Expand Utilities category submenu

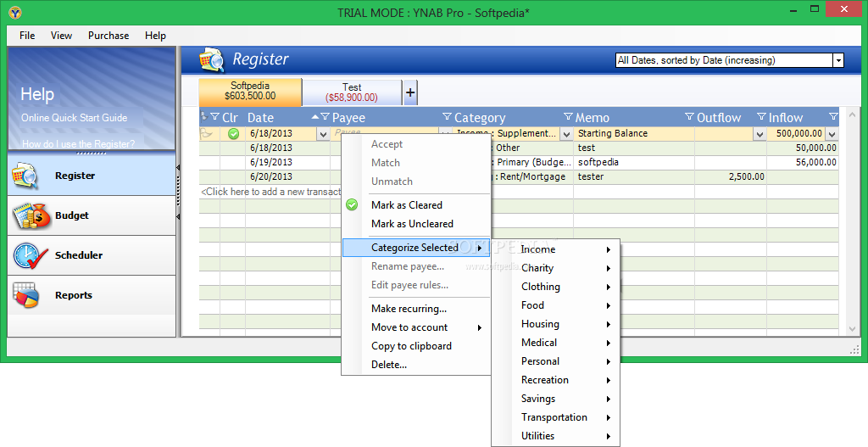(556, 436)
